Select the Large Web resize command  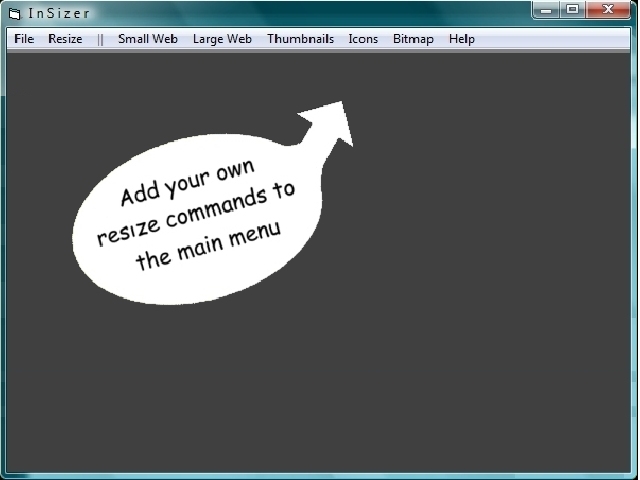[222, 39]
